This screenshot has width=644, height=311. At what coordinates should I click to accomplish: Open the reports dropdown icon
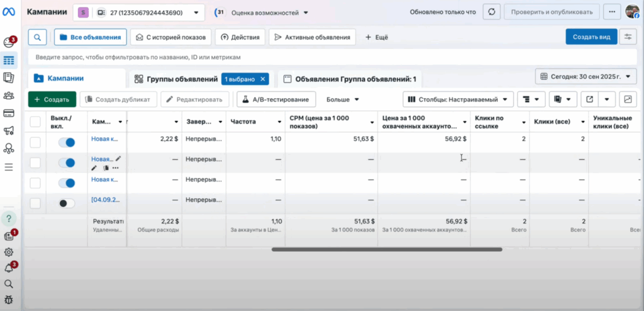click(563, 99)
